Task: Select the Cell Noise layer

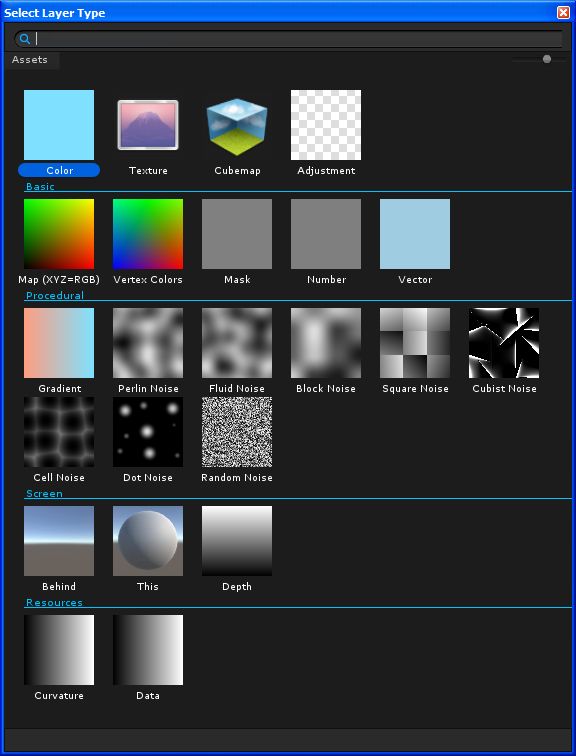Action: tap(59, 432)
